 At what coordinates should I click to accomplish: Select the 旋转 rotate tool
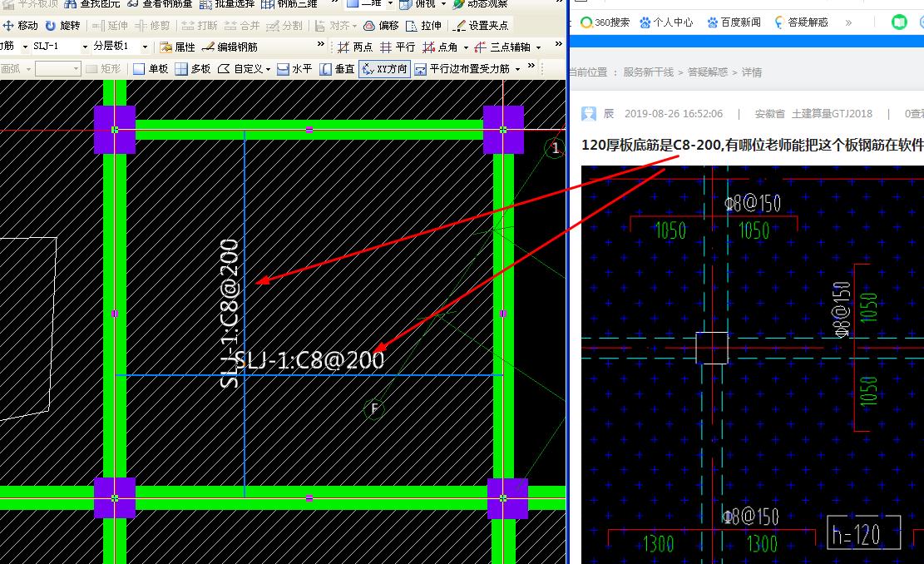coord(62,25)
